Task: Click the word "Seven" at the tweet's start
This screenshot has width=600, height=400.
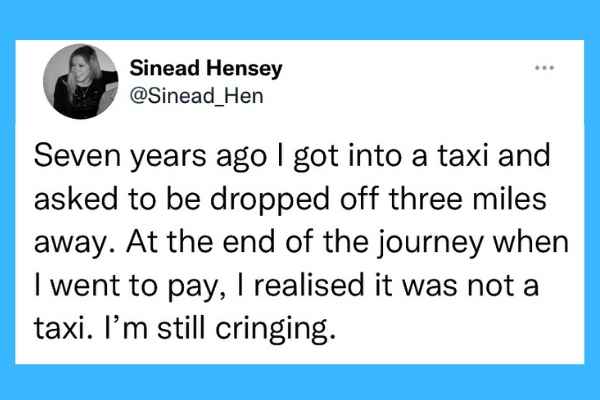Action: click(x=77, y=156)
